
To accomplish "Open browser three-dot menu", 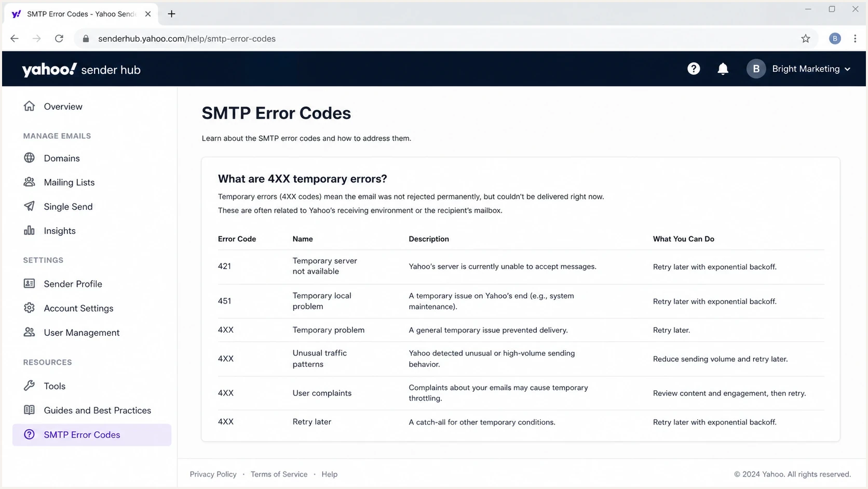I will pyautogui.click(x=855, y=38).
